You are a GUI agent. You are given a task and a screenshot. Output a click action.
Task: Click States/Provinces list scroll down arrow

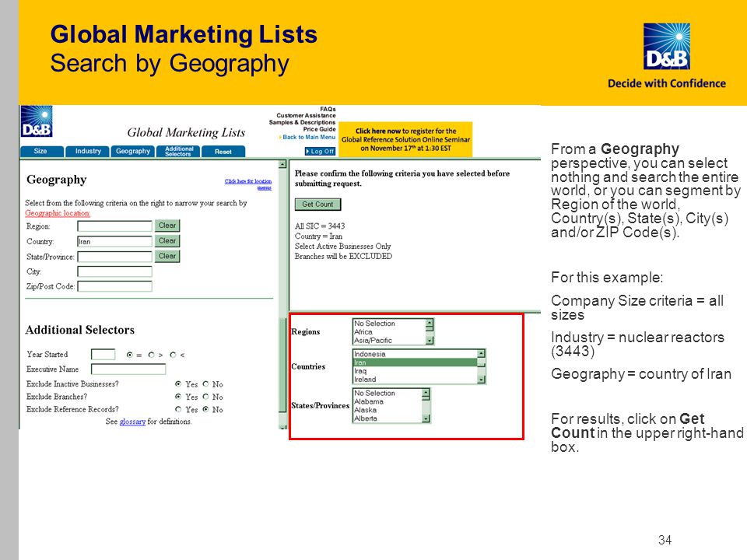[x=426, y=418]
